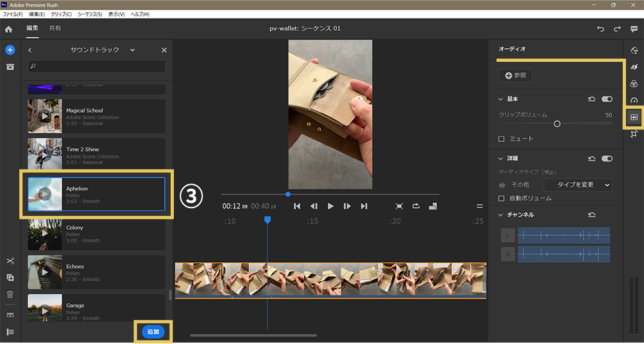Redo action in top bar

(x=617, y=29)
